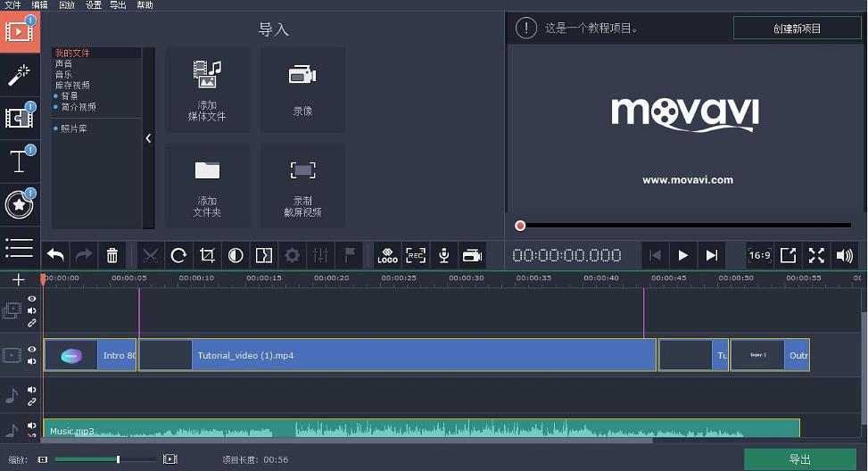Open the Transition wizard icon

[263, 255]
